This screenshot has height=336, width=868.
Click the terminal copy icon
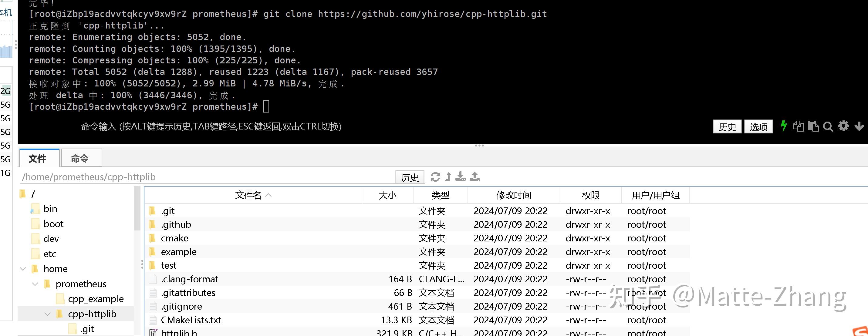(x=798, y=126)
